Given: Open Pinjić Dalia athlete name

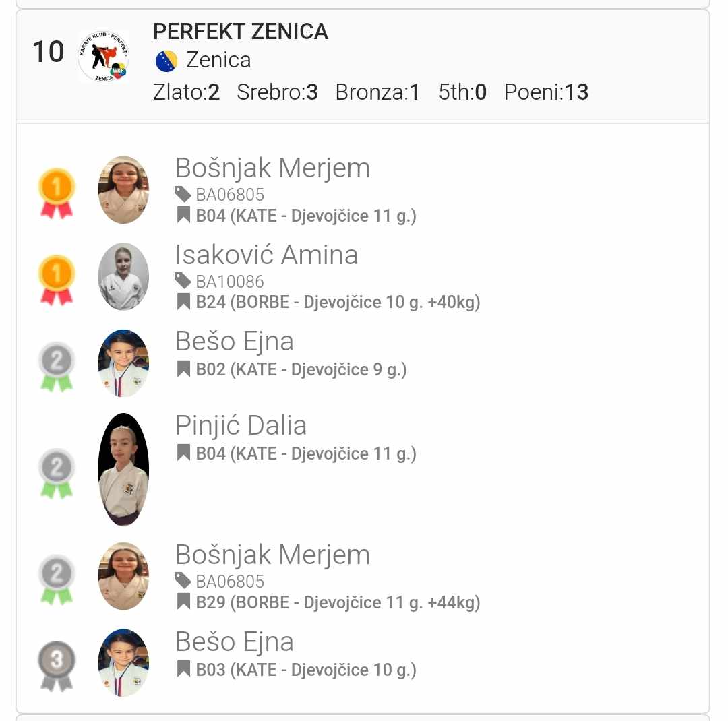Looking at the screenshot, I should click(x=241, y=425).
